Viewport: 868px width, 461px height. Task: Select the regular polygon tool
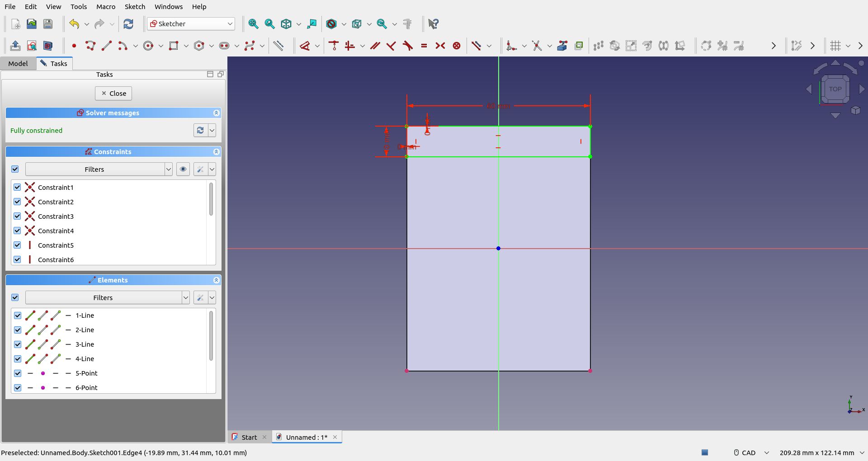coord(199,46)
